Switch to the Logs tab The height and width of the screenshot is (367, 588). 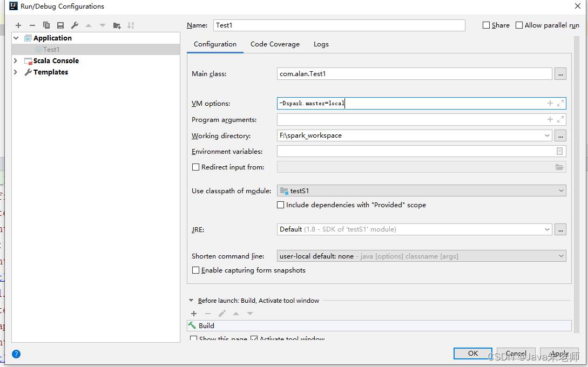[x=321, y=44]
